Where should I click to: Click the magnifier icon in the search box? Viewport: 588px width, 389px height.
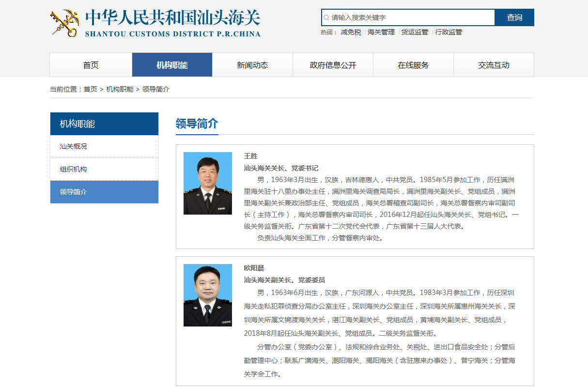(x=326, y=17)
